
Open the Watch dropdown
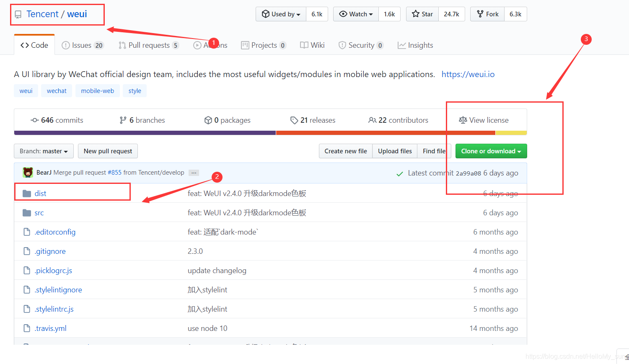tap(356, 14)
